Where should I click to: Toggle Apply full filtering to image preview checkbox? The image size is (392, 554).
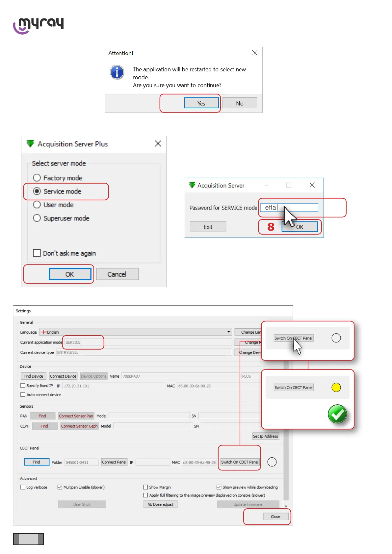pyautogui.click(x=145, y=495)
